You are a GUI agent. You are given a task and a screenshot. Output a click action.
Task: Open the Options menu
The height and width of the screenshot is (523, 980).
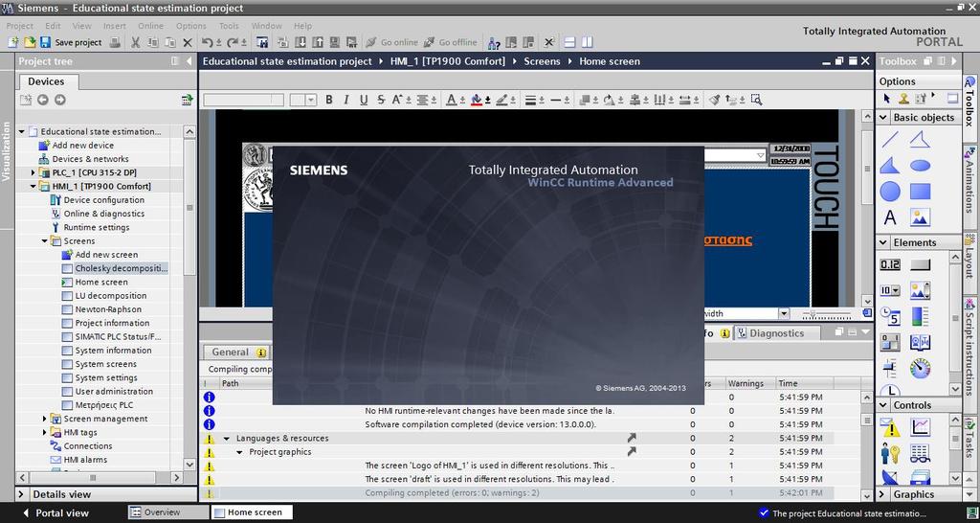(x=191, y=26)
